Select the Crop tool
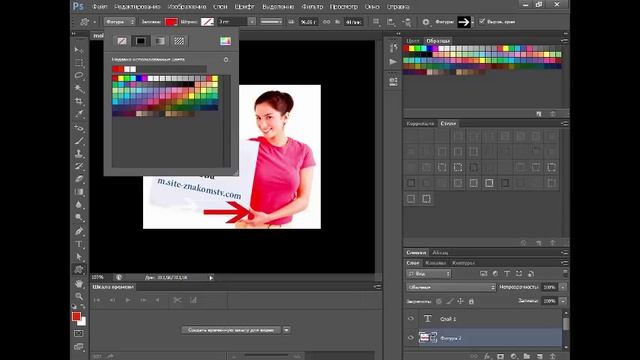Image resolution: width=640 pixels, height=360 pixels. coord(79,101)
